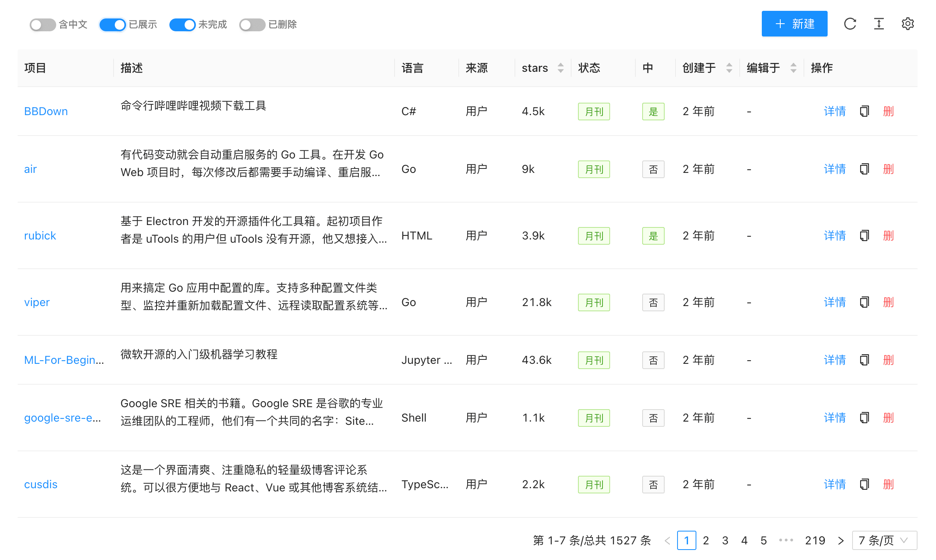Screen dimensions: 936x560
Task: Delete (删) the air entry
Action: point(888,169)
